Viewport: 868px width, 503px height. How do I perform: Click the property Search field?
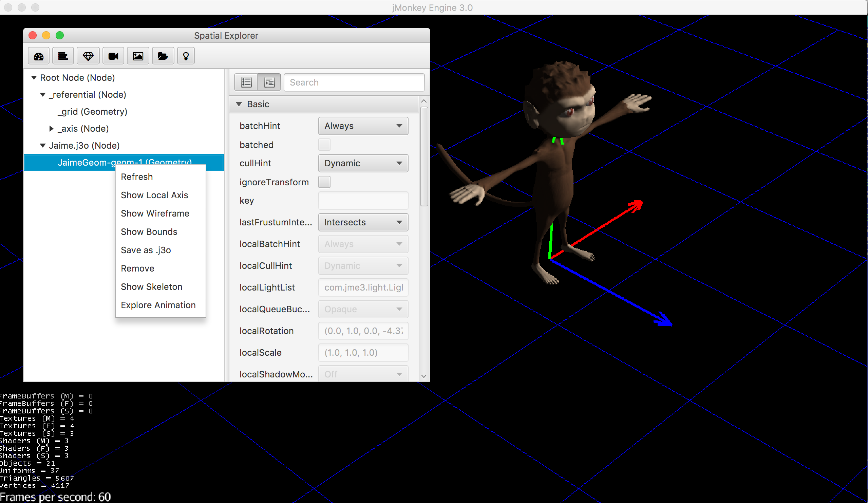pos(354,82)
